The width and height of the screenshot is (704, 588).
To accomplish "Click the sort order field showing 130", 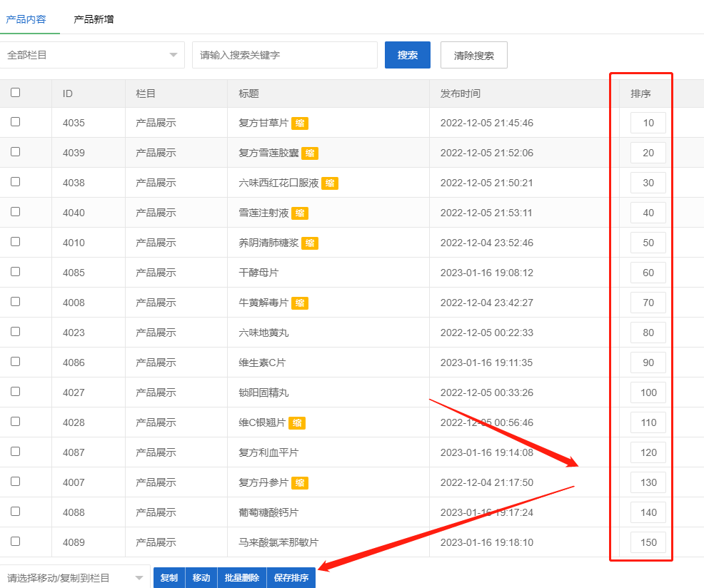I will coord(648,482).
